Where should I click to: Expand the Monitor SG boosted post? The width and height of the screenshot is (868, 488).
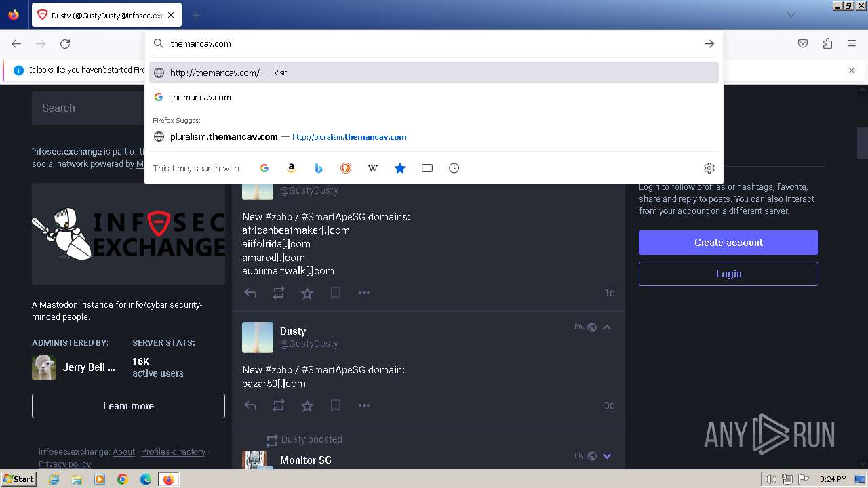(x=607, y=456)
